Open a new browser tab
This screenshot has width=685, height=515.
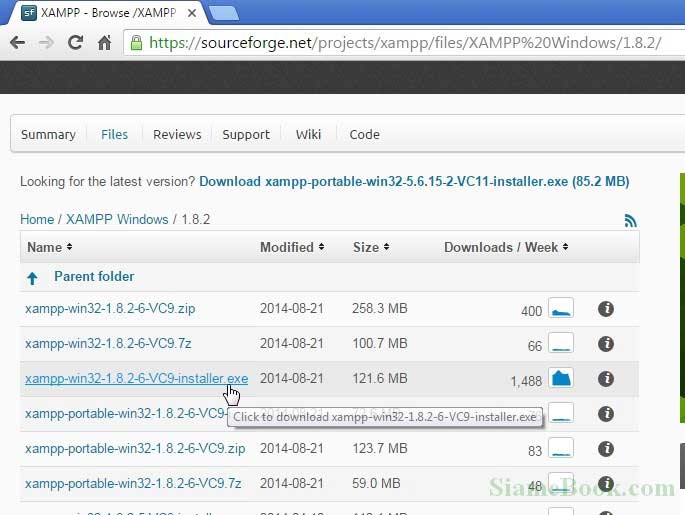pyautogui.click(x=223, y=13)
